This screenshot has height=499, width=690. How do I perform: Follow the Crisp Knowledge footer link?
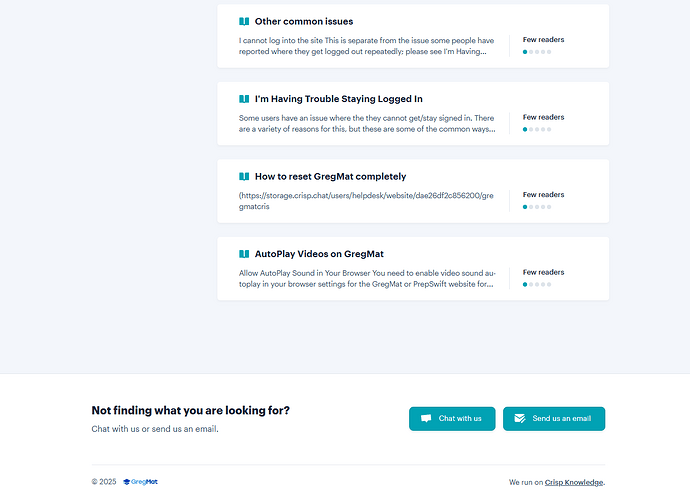pos(574,482)
